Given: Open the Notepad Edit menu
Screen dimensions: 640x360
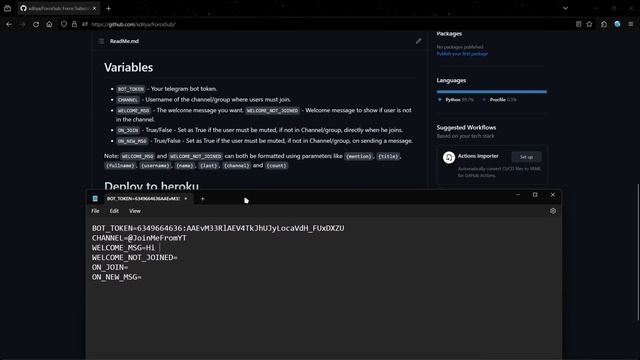Looking at the screenshot, I should (114, 211).
